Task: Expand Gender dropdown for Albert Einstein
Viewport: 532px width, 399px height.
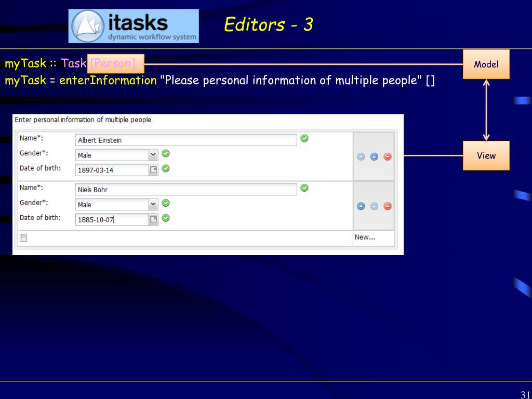Action: [x=153, y=155]
